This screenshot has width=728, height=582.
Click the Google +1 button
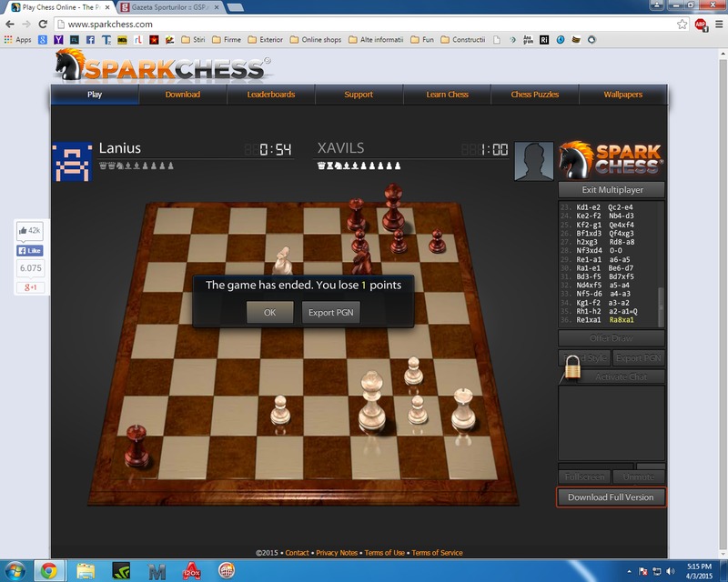pos(31,287)
